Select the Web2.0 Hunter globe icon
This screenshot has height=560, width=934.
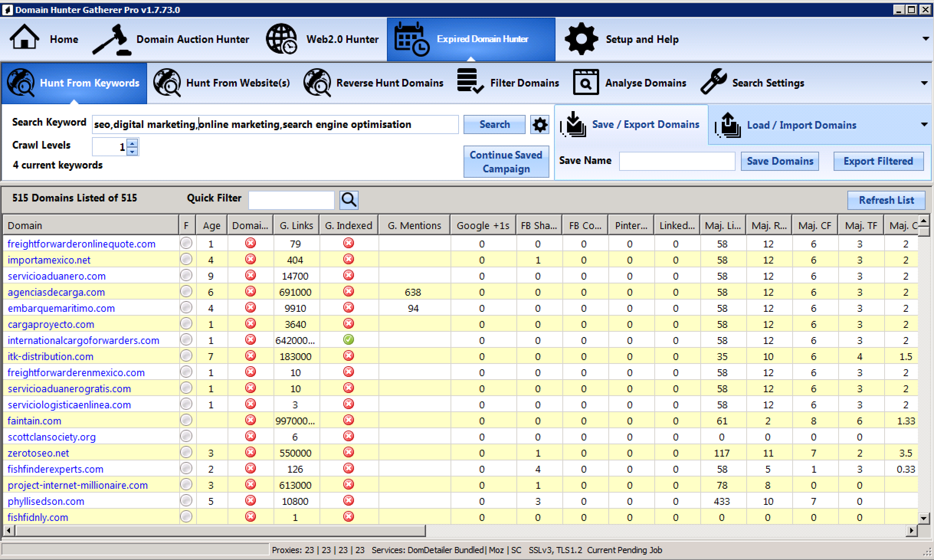click(x=282, y=39)
